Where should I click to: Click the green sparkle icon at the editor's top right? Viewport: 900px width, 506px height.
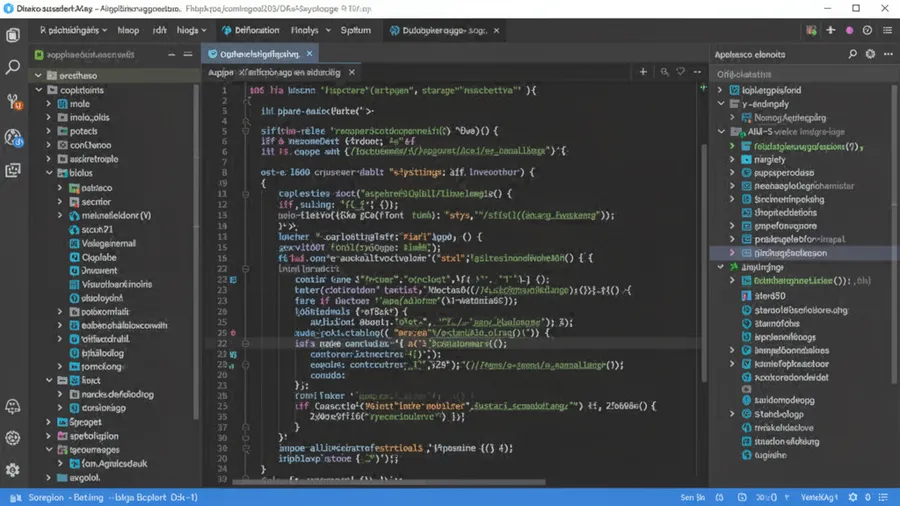[x=703, y=88]
